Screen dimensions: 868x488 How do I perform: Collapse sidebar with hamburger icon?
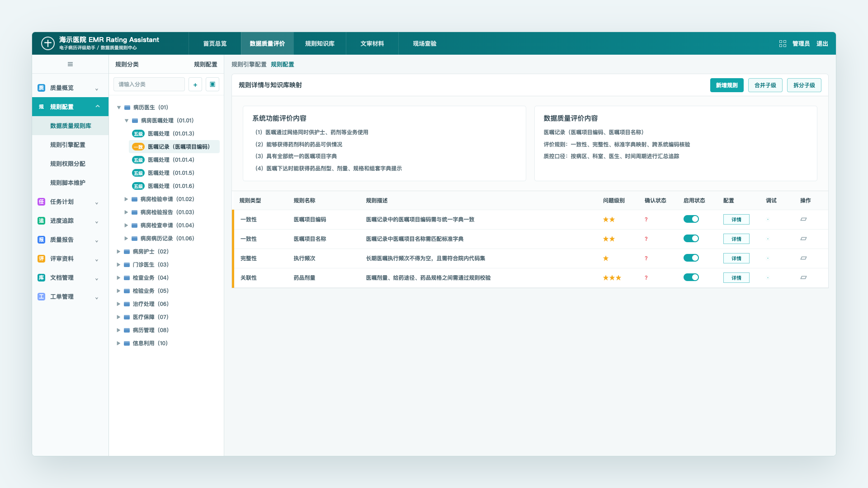pos(70,64)
